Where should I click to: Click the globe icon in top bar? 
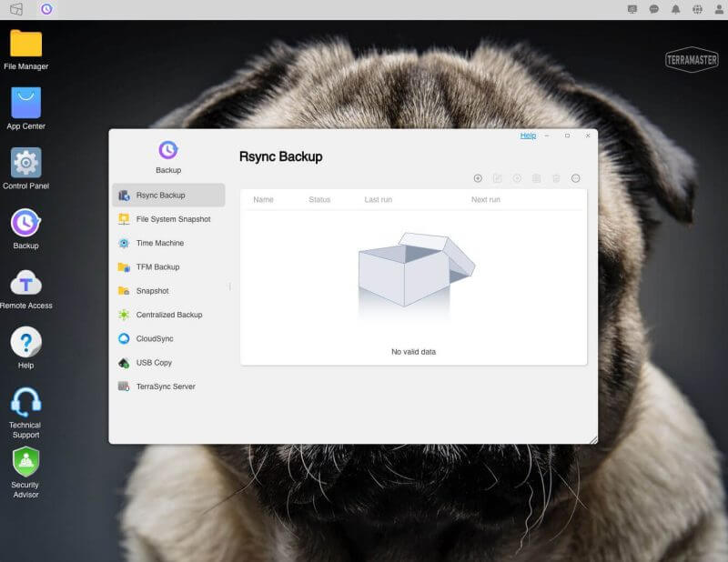click(x=697, y=9)
